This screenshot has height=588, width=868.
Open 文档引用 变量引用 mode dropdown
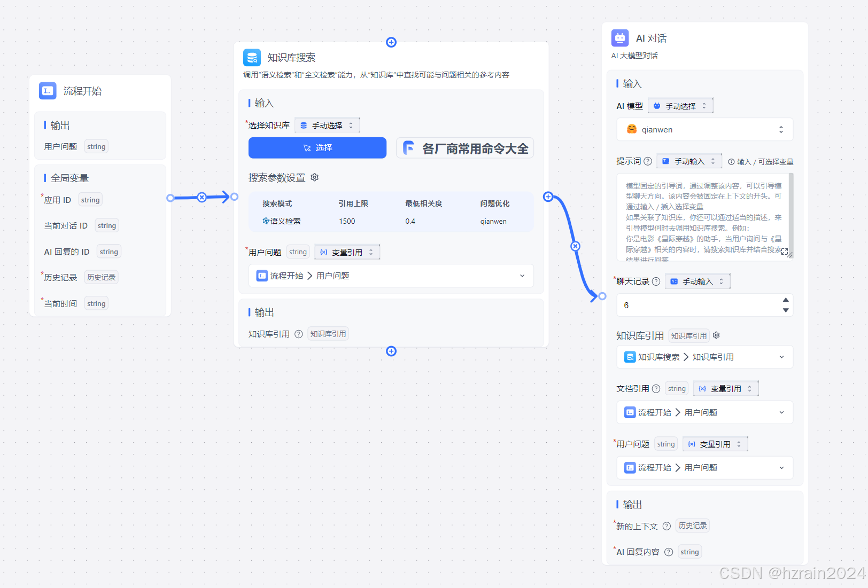pos(726,389)
